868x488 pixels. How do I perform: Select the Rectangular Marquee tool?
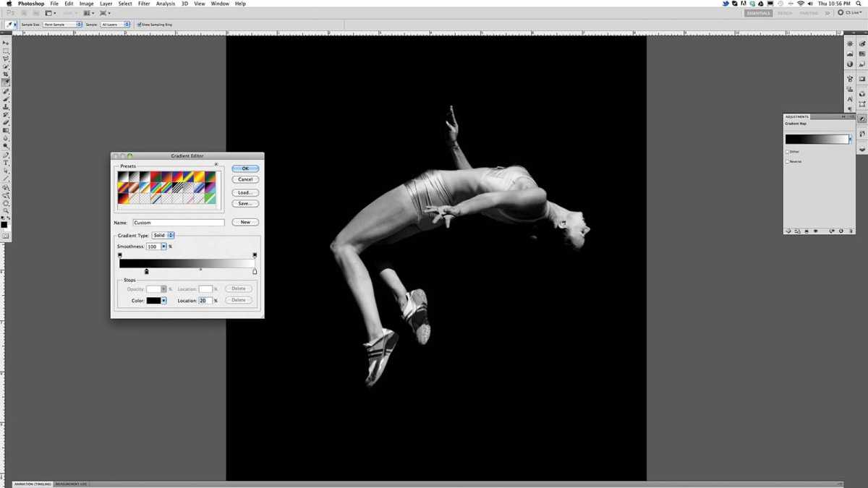point(6,51)
